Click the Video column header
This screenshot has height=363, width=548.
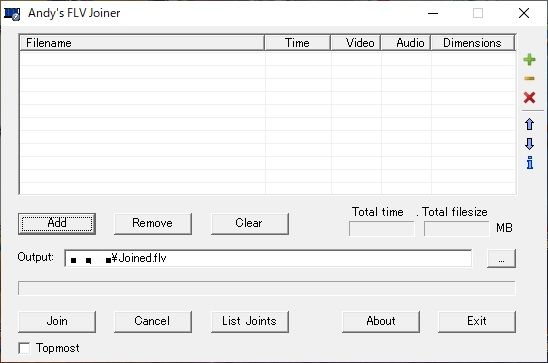click(x=356, y=43)
